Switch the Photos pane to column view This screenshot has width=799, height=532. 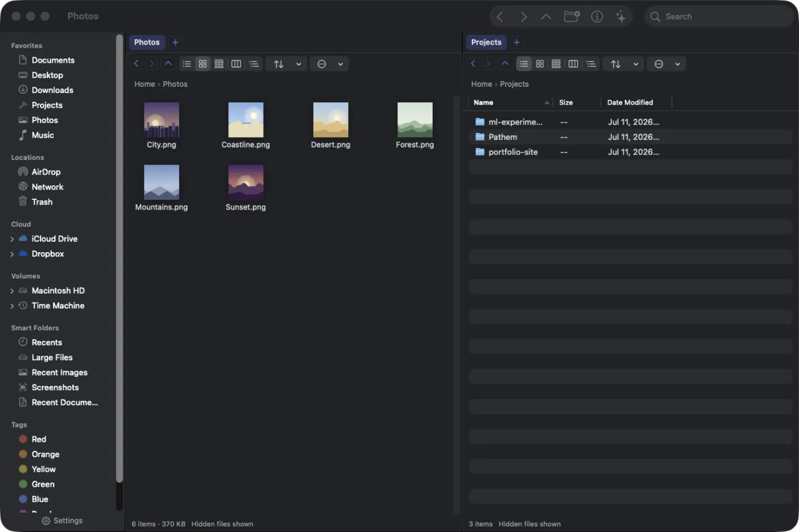236,64
